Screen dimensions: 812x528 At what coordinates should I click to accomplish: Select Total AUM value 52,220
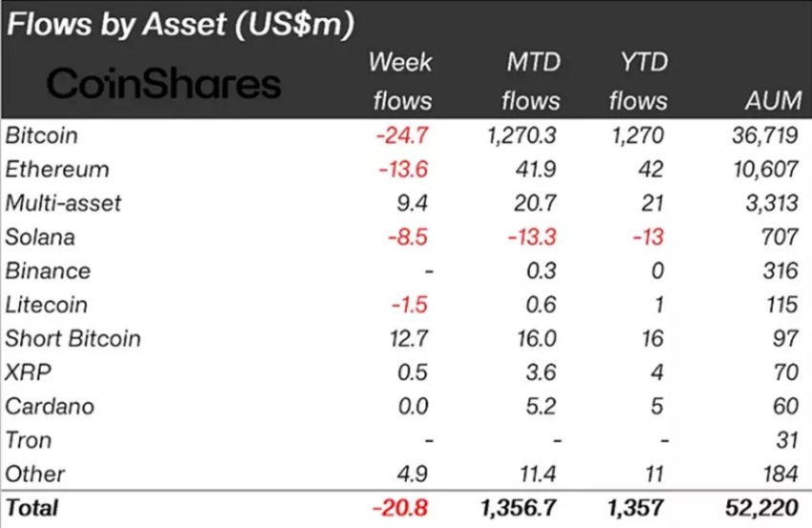point(761,508)
